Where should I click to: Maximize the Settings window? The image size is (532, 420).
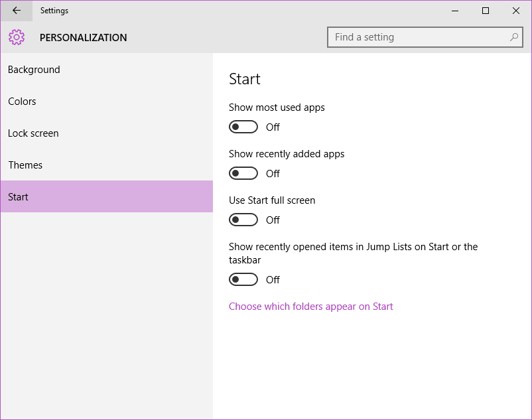click(x=486, y=11)
